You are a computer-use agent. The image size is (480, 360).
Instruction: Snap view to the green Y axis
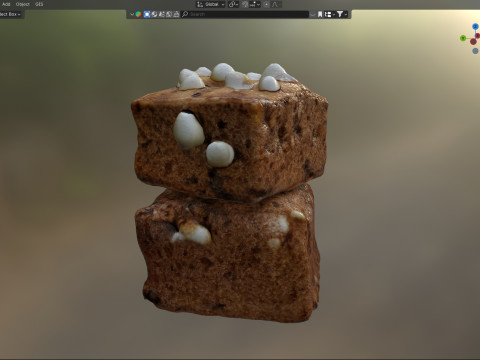pyautogui.click(x=463, y=38)
